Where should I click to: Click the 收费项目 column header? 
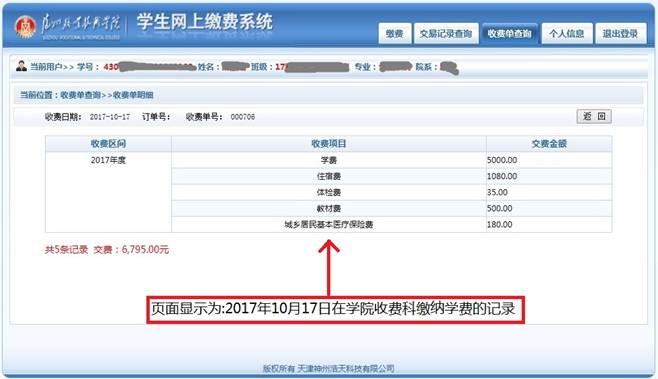pos(329,144)
